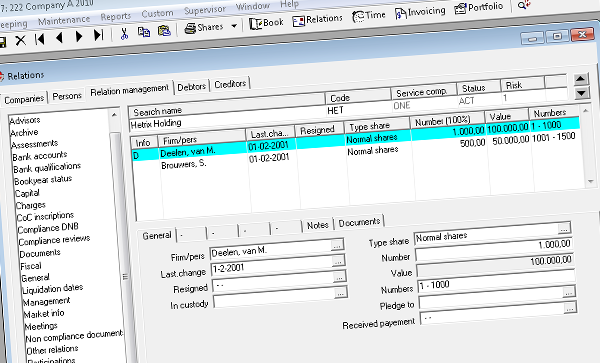Open the Resigned date picker button
Viewport: 600px width, 363px height.
coord(339,277)
